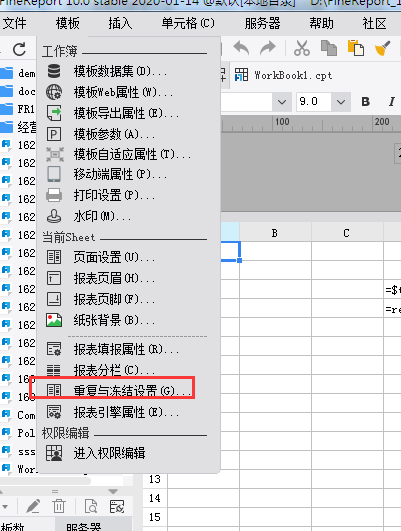Viewport: 401px width, 531px height.
Task: Click the printer icon for 打印设置
Action: tap(54, 195)
